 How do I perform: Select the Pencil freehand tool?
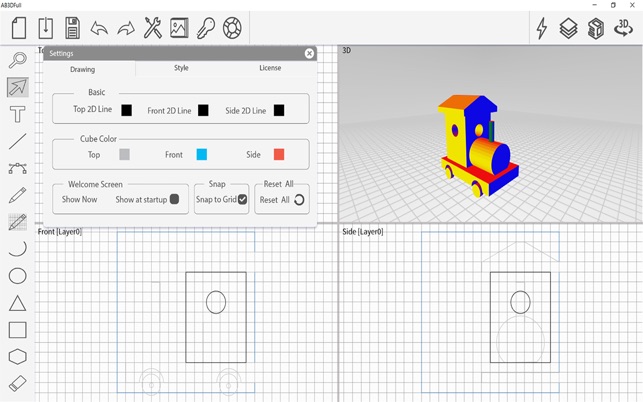18,195
